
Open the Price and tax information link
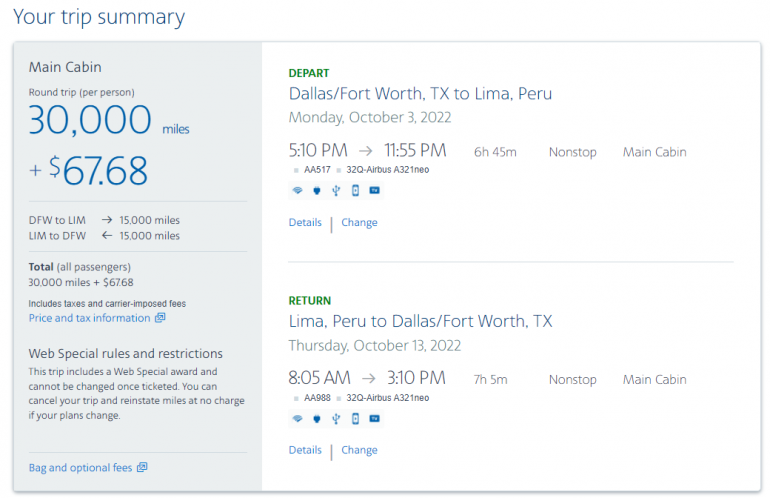click(x=89, y=318)
